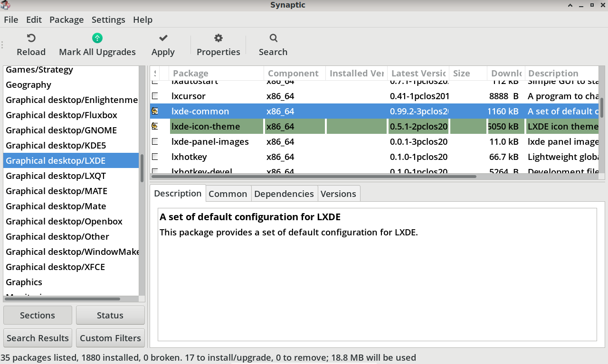Viewport: 608px width, 364px height.
Task: Open the Edit menu
Action: click(x=34, y=19)
